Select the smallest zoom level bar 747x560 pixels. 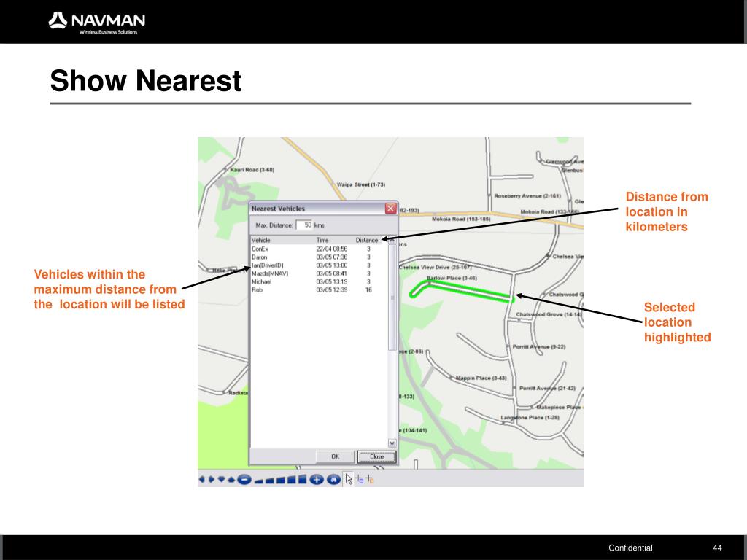259,481
